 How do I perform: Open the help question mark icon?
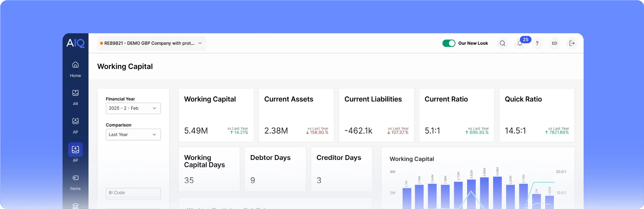537,43
